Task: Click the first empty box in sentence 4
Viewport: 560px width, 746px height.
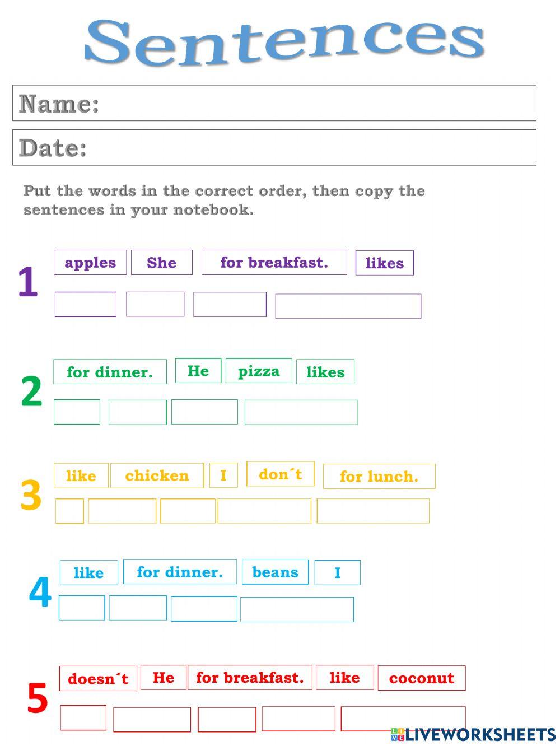Action: click(82, 608)
